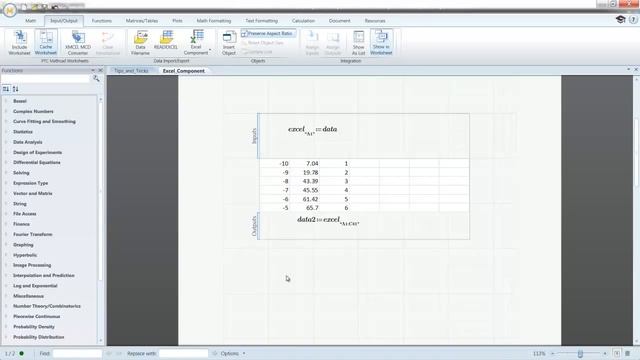Click the Excel Component icon
This screenshot has height=360, width=640.
click(x=196, y=42)
